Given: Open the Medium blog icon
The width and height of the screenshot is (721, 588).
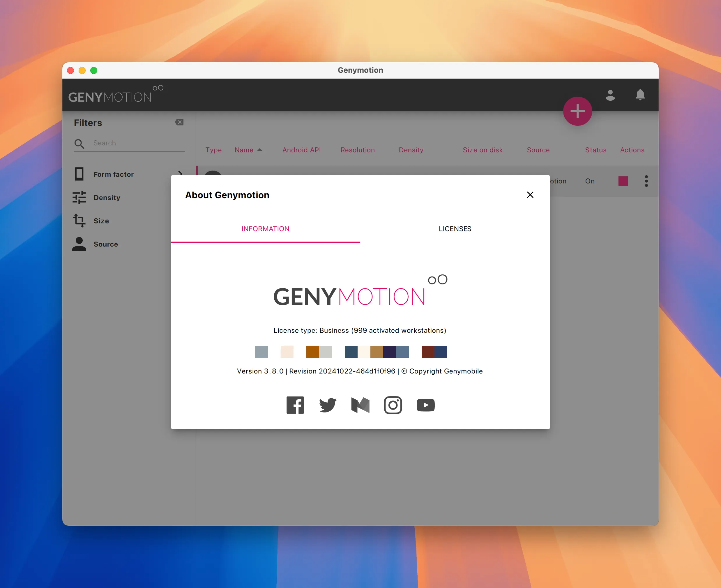Looking at the screenshot, I should tap(360, 405).
